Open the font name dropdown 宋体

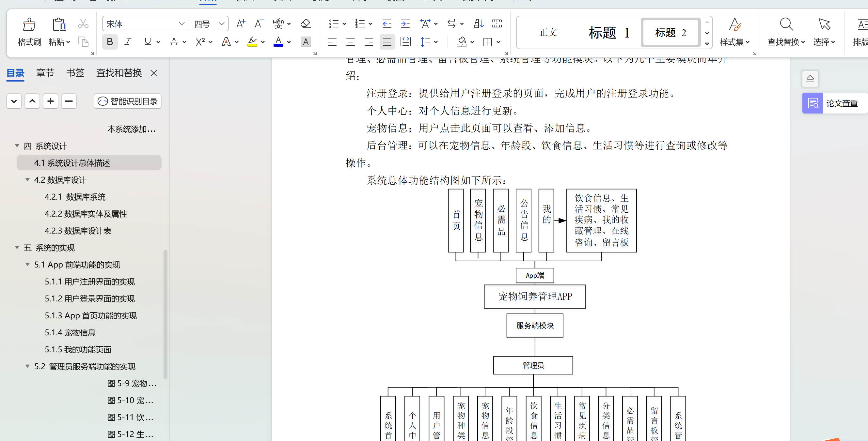[x=181, y=23]
